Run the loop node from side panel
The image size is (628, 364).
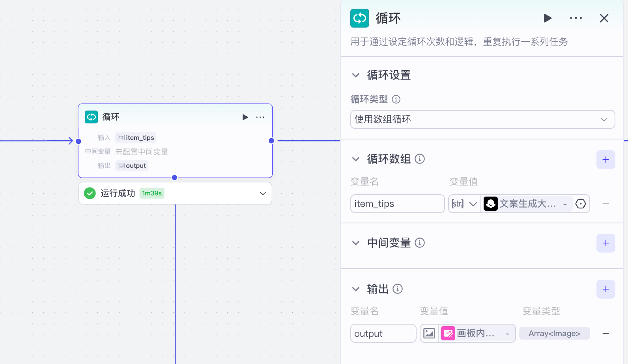[548, 18]
